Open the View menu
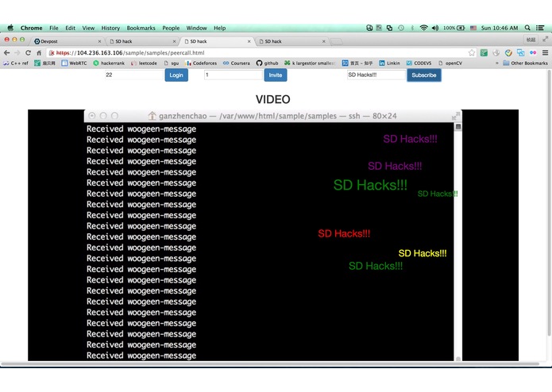This screenshot has width=552, height=392. click(x=88, y=28)
